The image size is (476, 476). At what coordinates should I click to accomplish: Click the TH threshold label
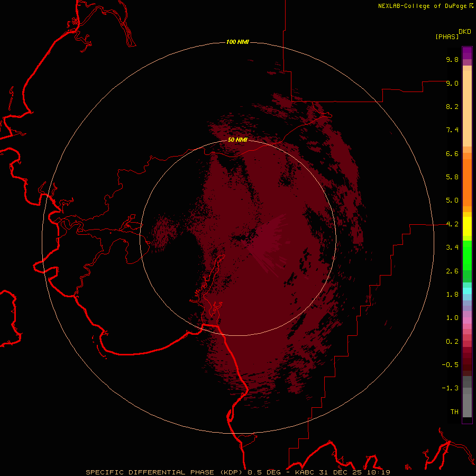(454, 412)
